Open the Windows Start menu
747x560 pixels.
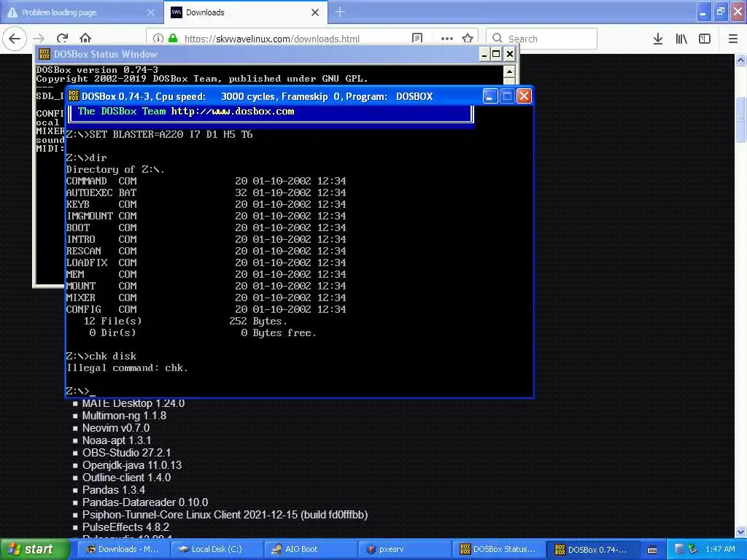click(x=34, y=549)
